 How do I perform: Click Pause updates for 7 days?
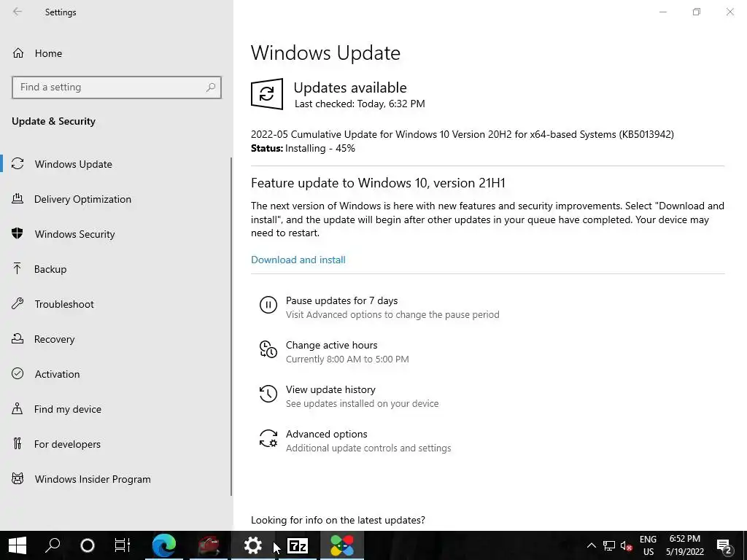pos(341,300)
